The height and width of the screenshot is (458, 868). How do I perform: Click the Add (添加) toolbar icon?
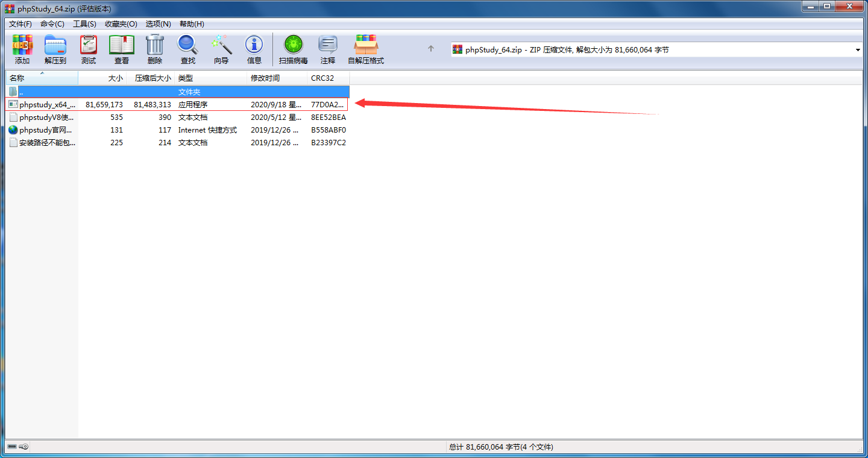[x=22, y=49]
